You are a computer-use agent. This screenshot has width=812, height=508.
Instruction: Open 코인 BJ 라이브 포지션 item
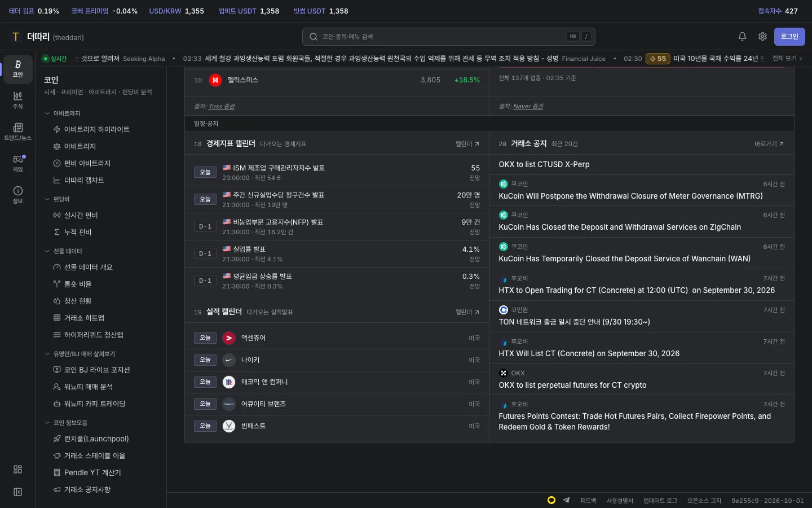[x=101, y=370]
